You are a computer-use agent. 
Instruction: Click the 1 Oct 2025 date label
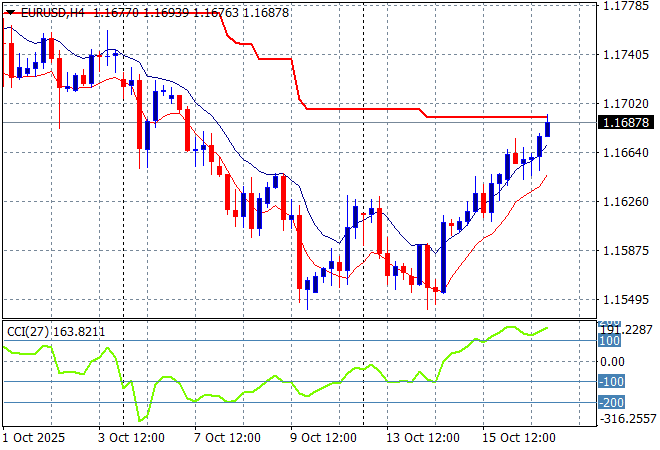click(x=34, y=438)
